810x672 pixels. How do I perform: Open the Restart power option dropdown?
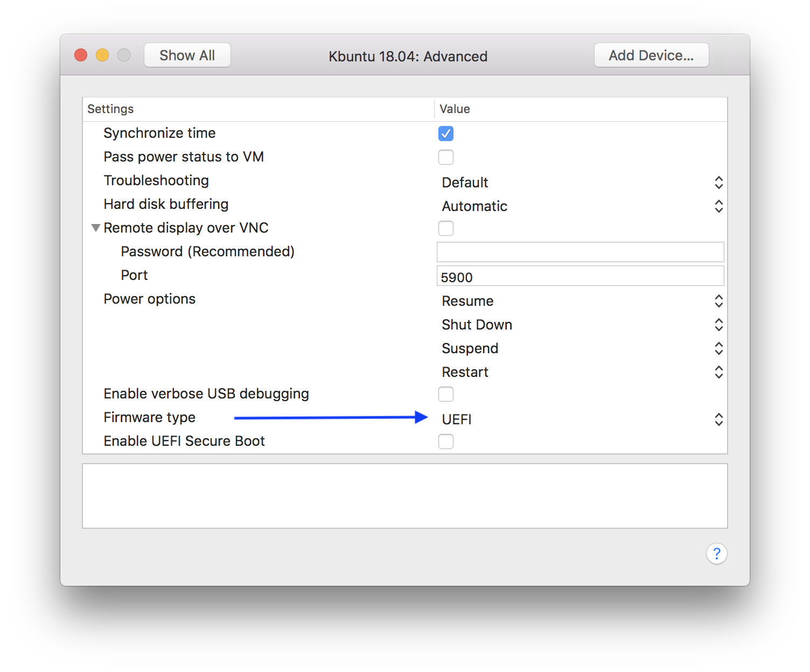(x=582, y=372)
